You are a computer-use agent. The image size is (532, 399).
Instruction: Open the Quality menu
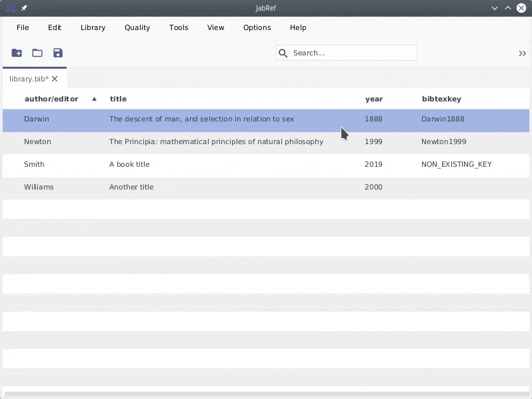coord(137,28)
